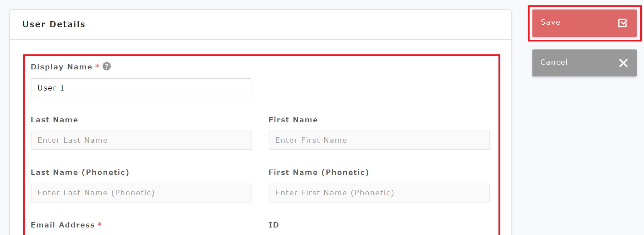644x235 pixels.
Task: Click the ID field label
Action: coord(274,225)
